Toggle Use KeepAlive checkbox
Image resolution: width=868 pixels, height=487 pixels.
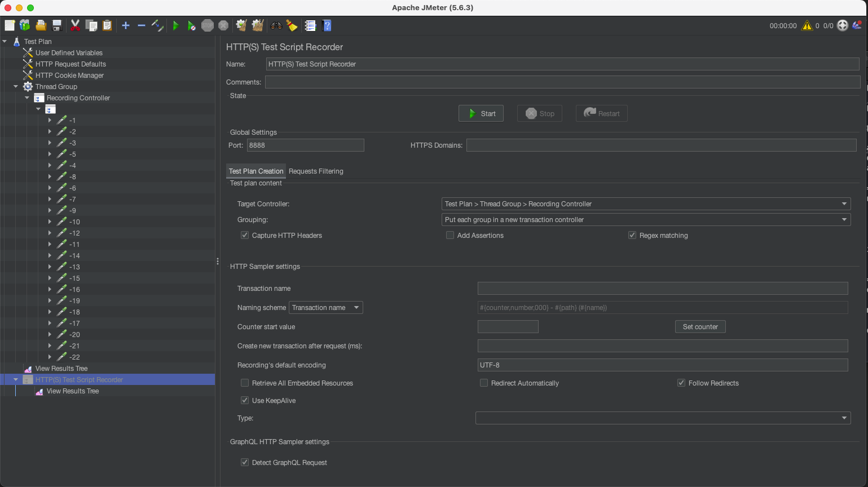click(x=245, y=400)
